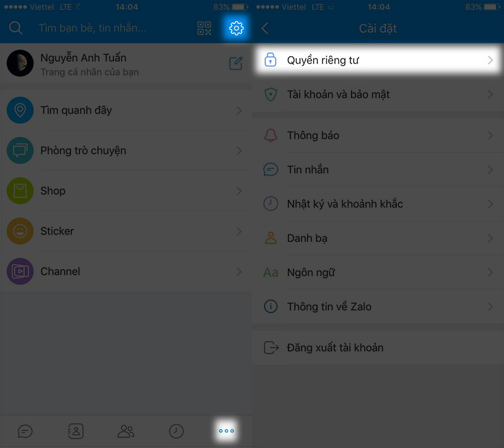Expand the Ngôn ngữ chevron
Viewport: 504px width, 448px height.
(x=490, y=272)
